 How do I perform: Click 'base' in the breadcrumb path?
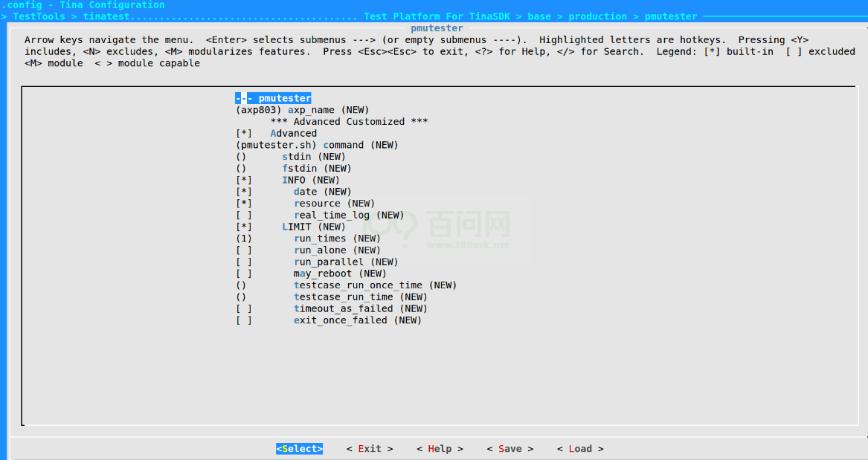pyautogui.click(x=539, y=16)
